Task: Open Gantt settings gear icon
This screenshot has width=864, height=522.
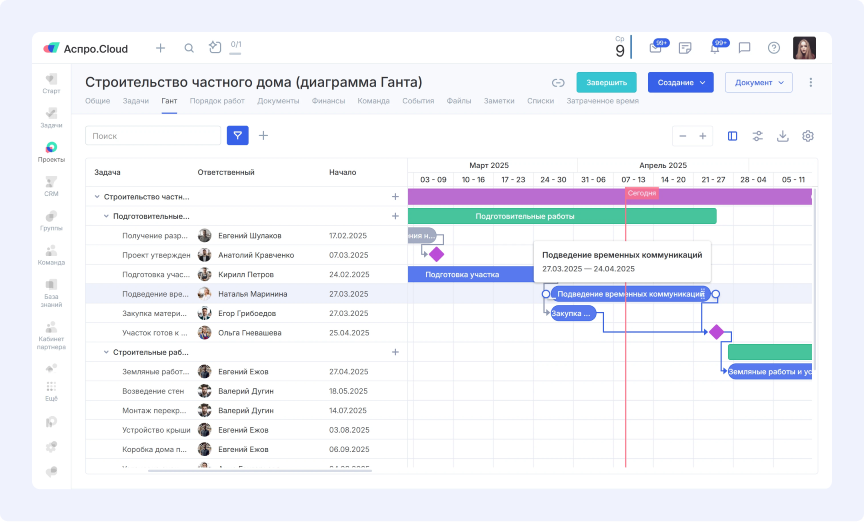Action: point(808,136)
